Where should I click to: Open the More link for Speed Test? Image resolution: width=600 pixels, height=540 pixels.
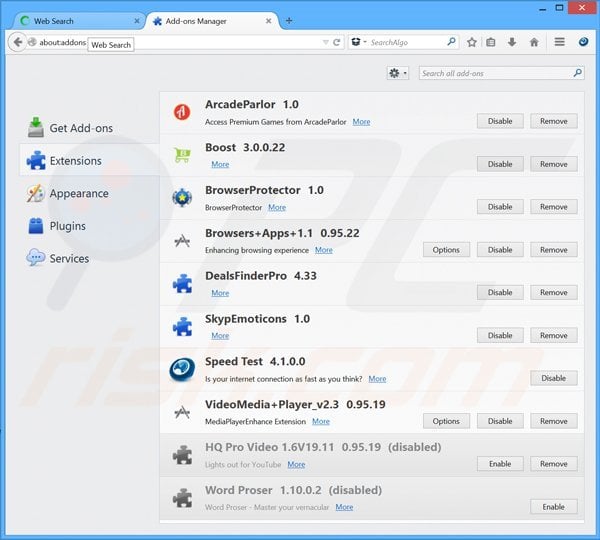377,379
